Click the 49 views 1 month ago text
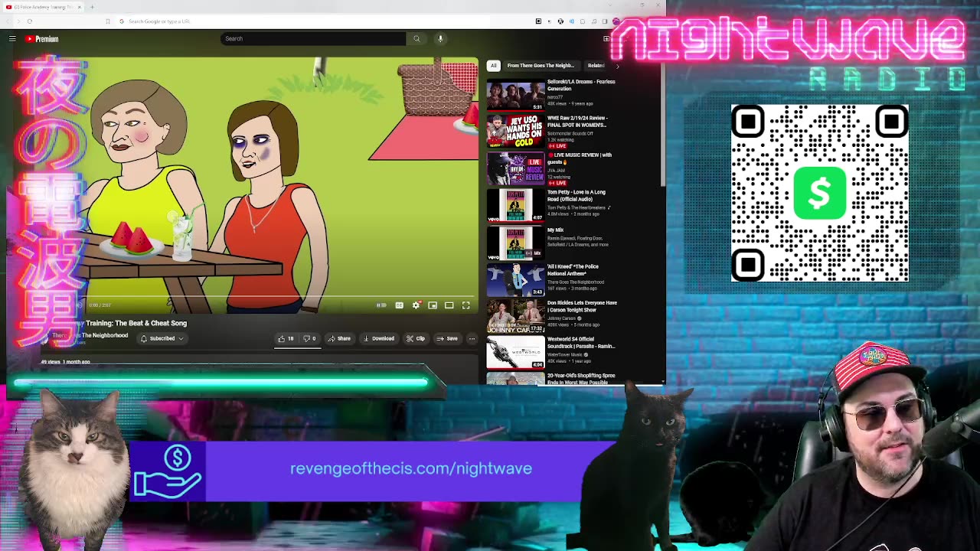 [x=65, y=362]
